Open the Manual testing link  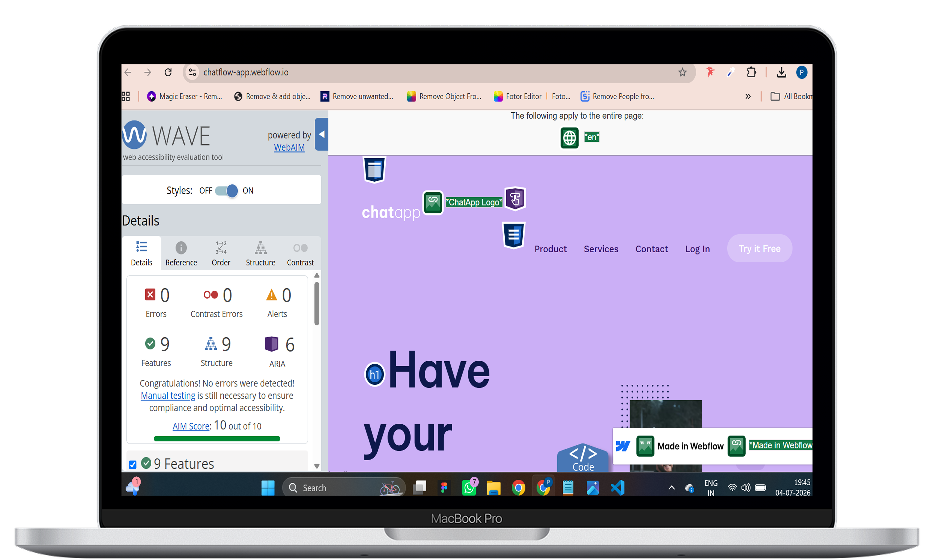[168, 395]
